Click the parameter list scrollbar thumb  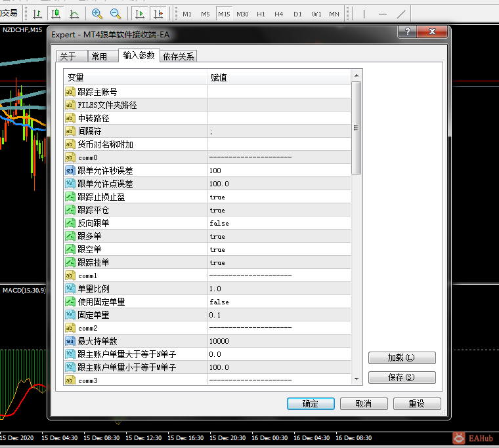(x=357, y=128)
